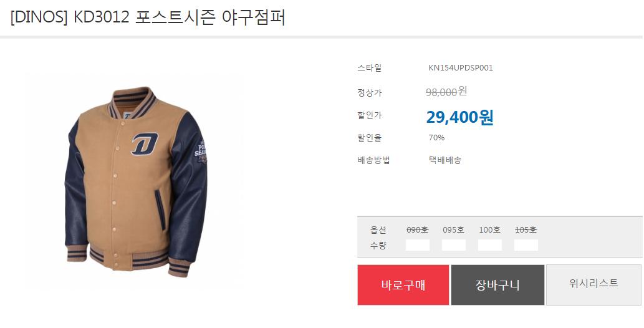
Task: Click the struck-through original price 98,000원
Action: tap(446, 92)
